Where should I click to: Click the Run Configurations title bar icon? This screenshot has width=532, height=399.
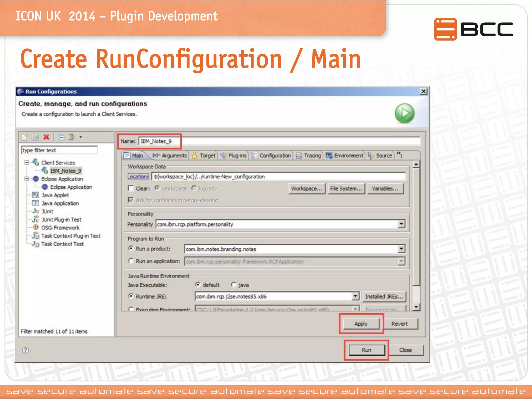coord(21,91)
